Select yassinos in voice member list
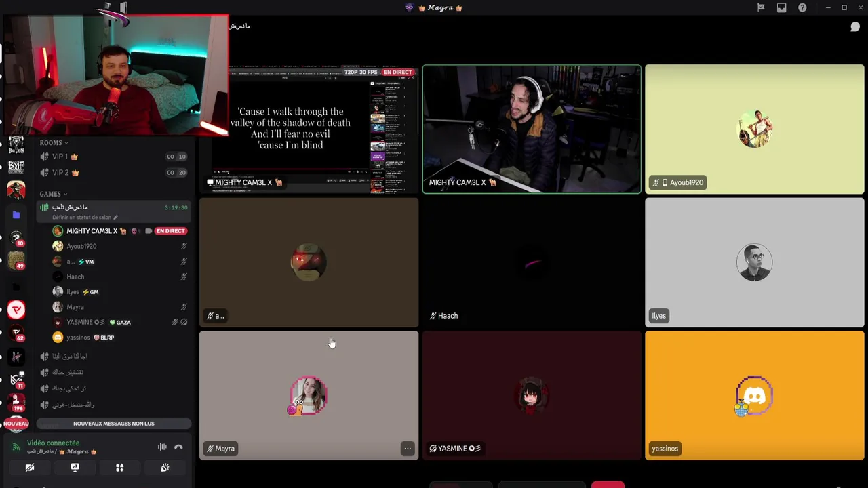This screenshot has height=488, width=868. pyautogui.click(x=121, y=338)
